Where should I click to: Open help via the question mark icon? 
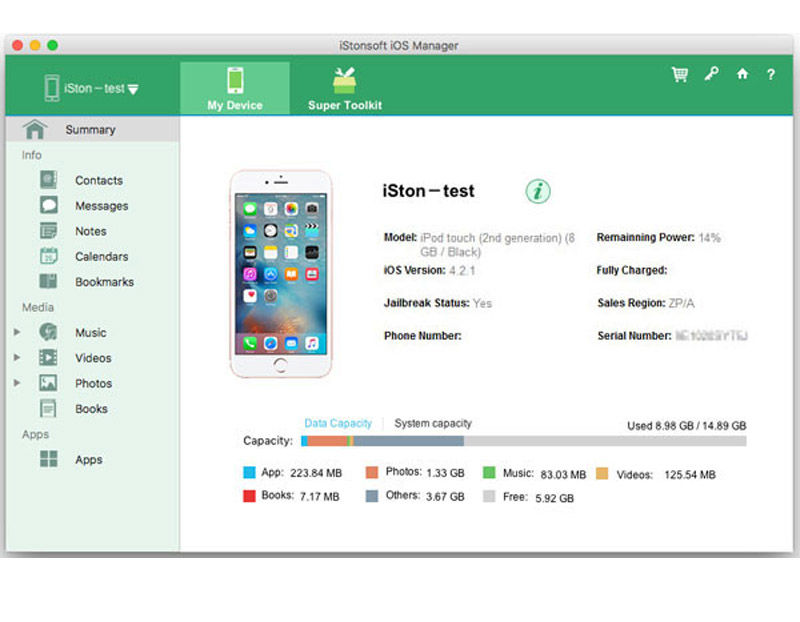point(771,74)
